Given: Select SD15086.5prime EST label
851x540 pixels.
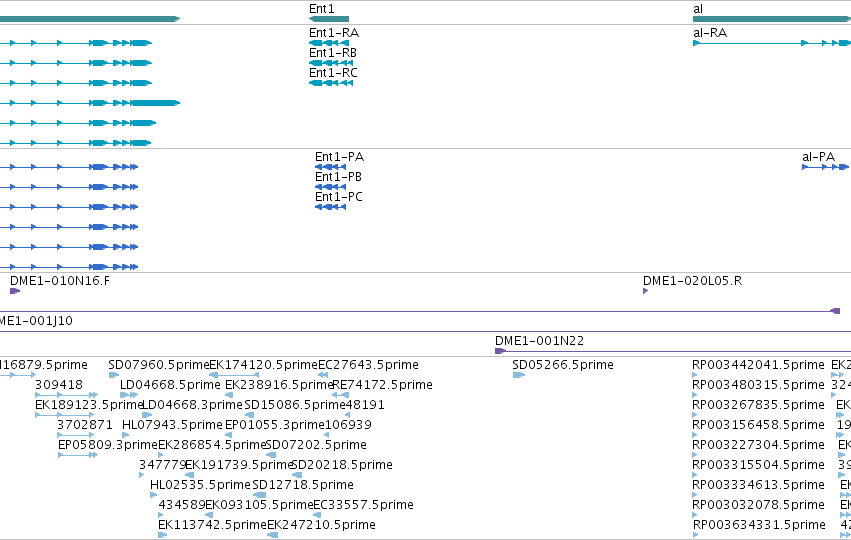Looking at the screenshot, I should click(295, 405).
